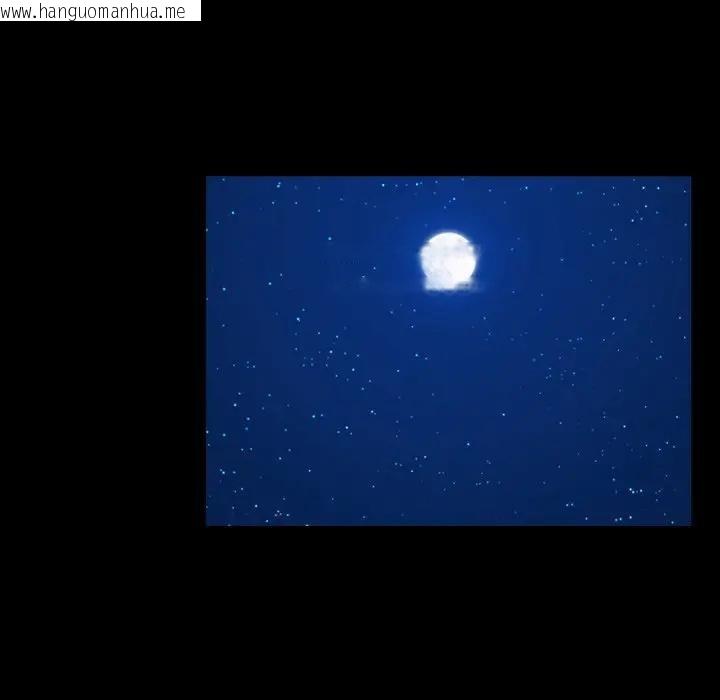Image resolution: width=720 pixels, height=700 pixels.
Task: Click the www.hanguomanhua.me watermark link
Action: pyautogui.click(x=100, y=11)
